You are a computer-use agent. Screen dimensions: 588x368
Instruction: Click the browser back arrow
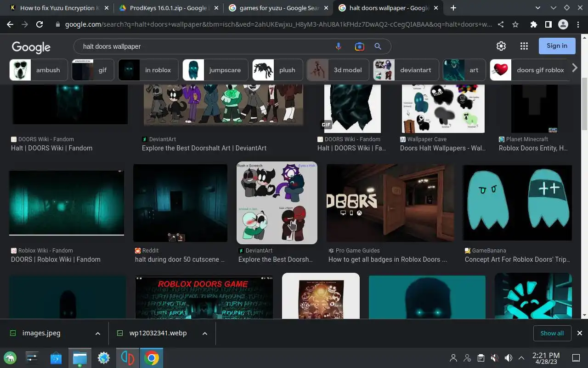[x=10, y=25]
